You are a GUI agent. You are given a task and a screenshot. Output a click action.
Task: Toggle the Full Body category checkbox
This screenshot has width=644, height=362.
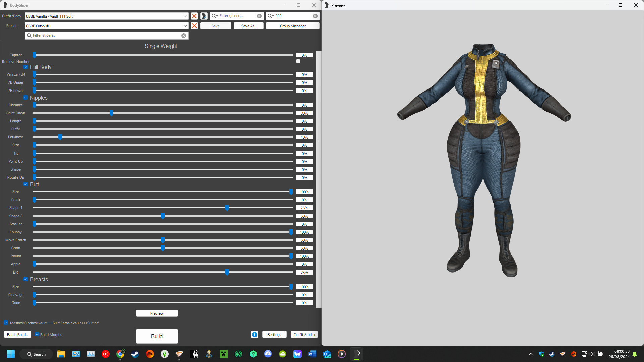coord(26,67)
